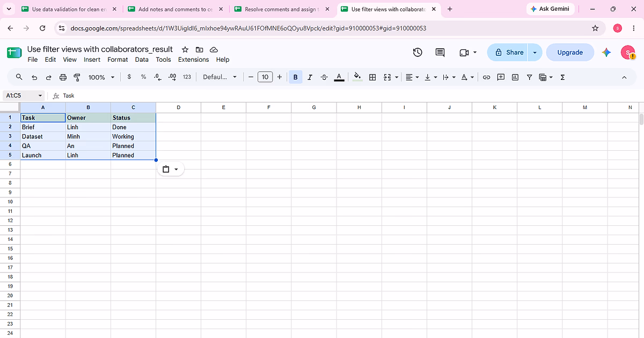This screenshot has height=338, width=644.
Task: Click Increase decimal places icon
Action: 172,77
